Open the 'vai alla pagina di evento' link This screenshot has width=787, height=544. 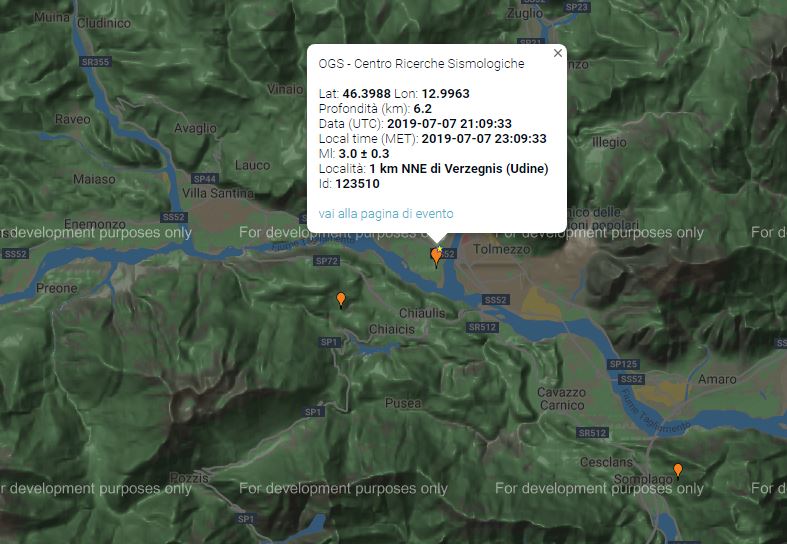point(386,214)
